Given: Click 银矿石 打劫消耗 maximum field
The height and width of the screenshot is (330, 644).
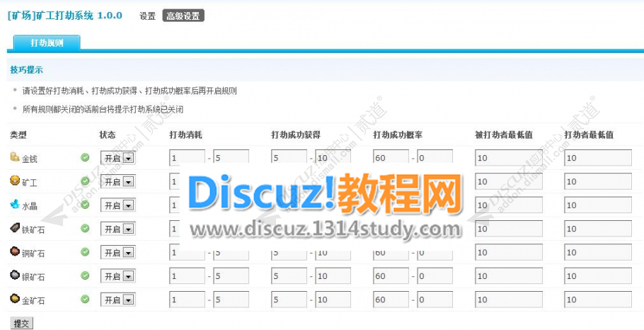Looking at the screenshot, I should pyautogui.click(x=231, y=276).
